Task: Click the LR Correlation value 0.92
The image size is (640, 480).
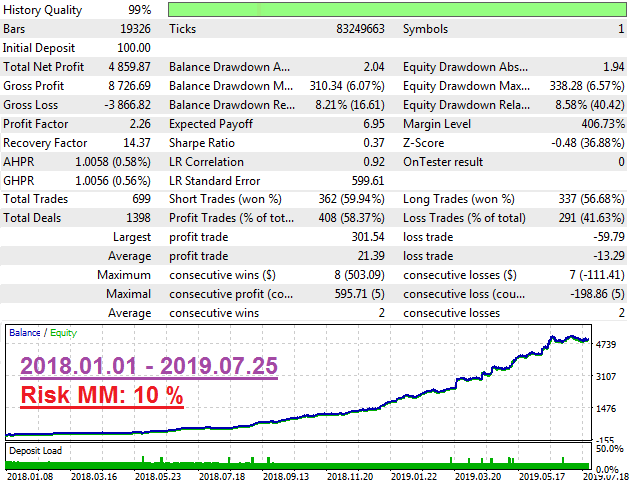Action: coord(374,162)
